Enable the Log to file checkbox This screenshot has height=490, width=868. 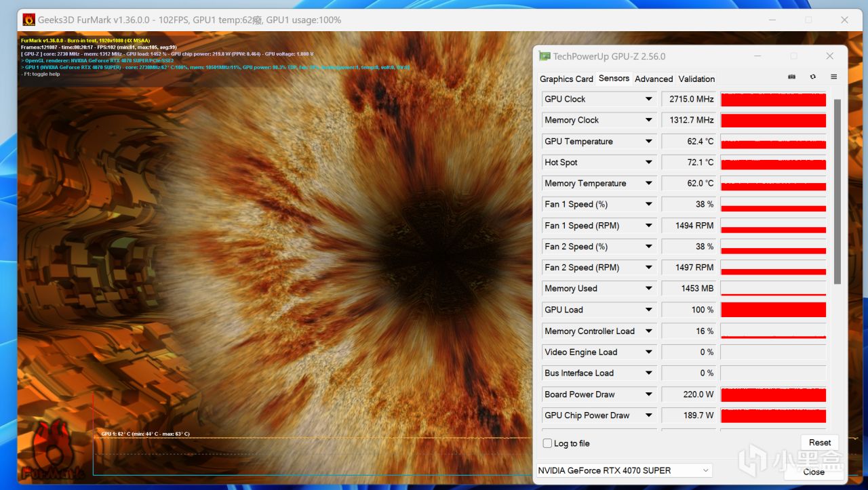pyautogui.click(x=547, y=443)
